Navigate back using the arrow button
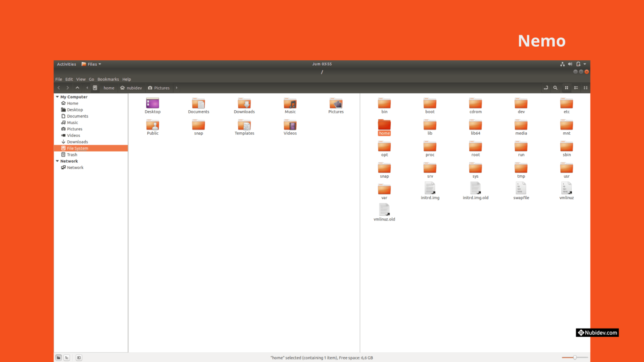The height and width of the screenshot is (362, 644). point(58,88)
